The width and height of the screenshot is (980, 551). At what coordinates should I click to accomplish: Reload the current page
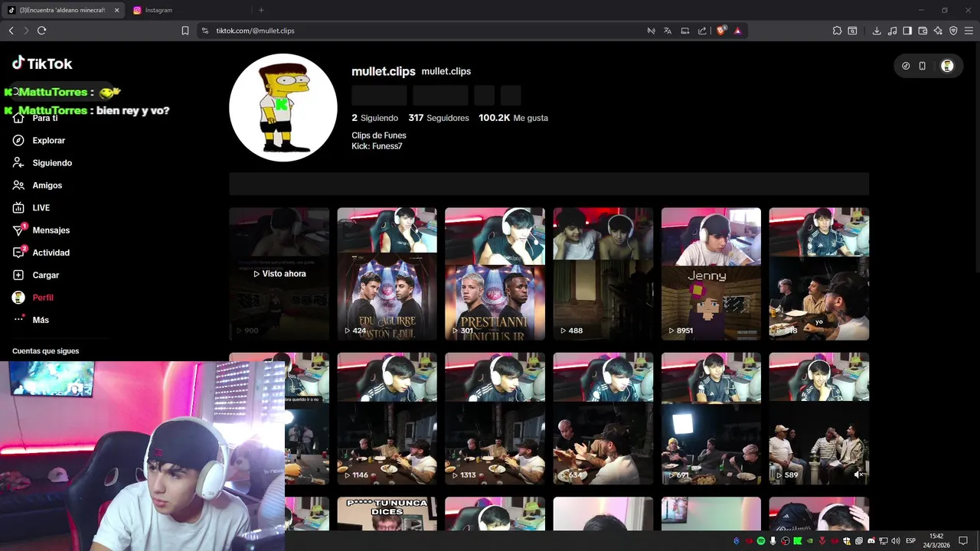pos(41,31)
